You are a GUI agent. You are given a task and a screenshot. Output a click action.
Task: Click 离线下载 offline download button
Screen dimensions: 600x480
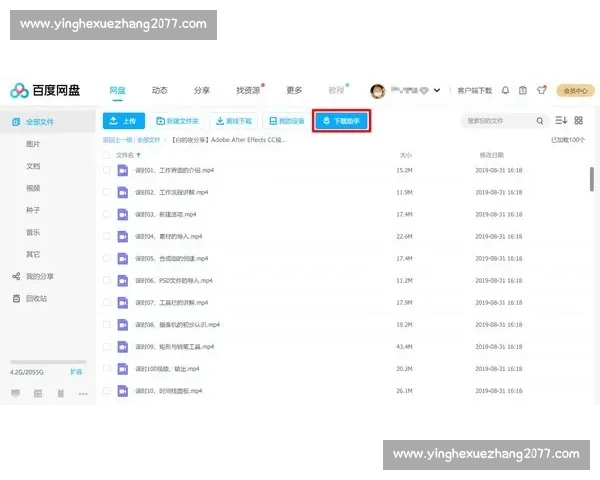pyautogui.click(x=234, y=121)
